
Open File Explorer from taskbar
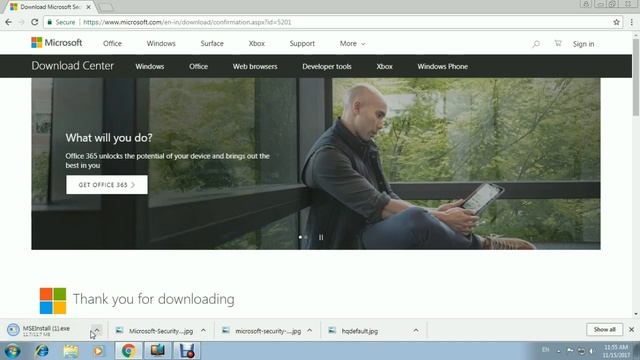[71, 351]
